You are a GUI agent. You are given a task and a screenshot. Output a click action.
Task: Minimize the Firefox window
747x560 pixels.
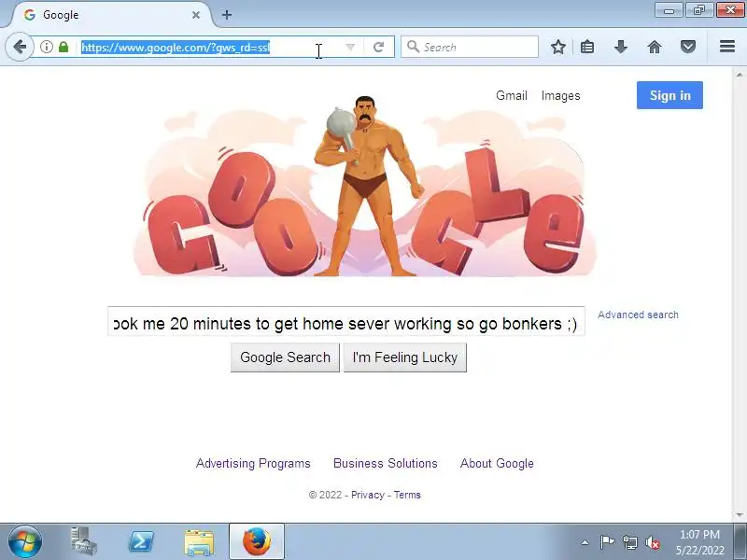pos(669,9)
